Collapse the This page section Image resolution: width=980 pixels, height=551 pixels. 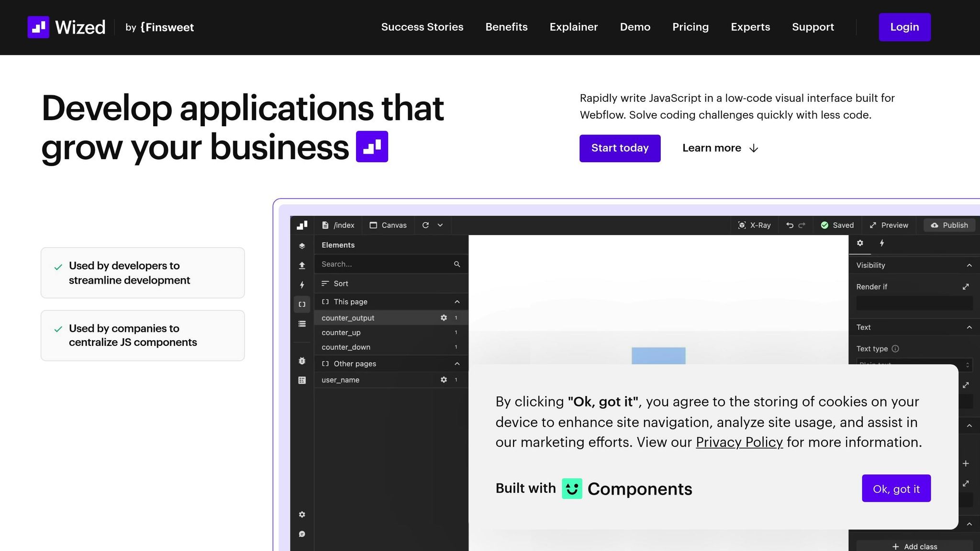(457, 302)
